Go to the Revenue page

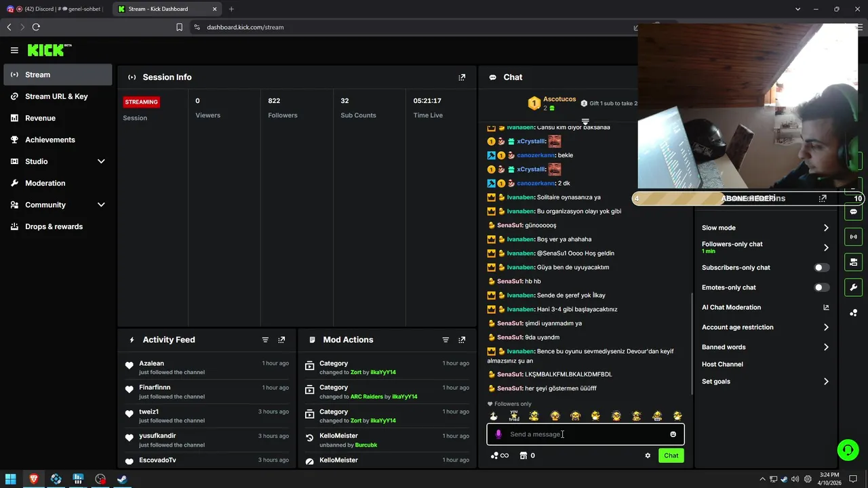coord(58,118)
